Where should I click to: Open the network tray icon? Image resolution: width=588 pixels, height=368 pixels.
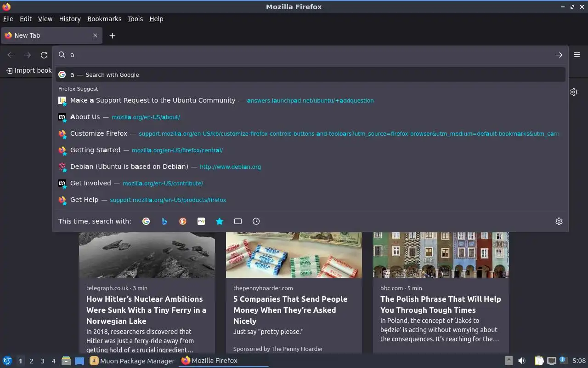point(552,361)
